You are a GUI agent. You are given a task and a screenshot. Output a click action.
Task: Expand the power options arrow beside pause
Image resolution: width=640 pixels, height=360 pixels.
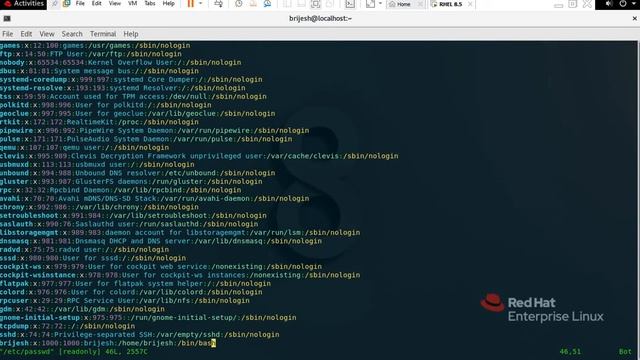200,4
